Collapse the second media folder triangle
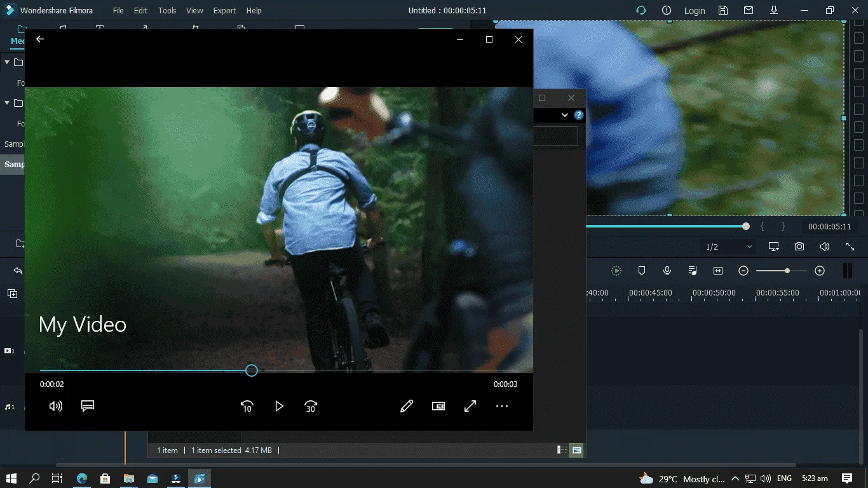 7,103
